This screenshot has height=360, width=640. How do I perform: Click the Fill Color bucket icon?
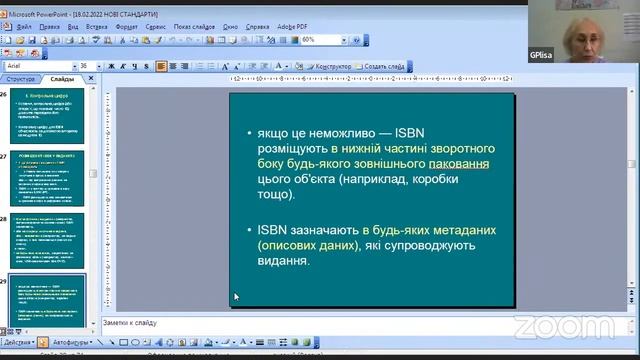click(208, 342)
